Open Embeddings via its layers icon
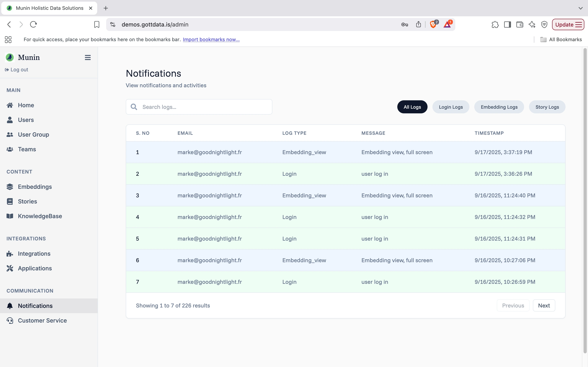Screen dimensions: 588x367 [x=10, y=187]
